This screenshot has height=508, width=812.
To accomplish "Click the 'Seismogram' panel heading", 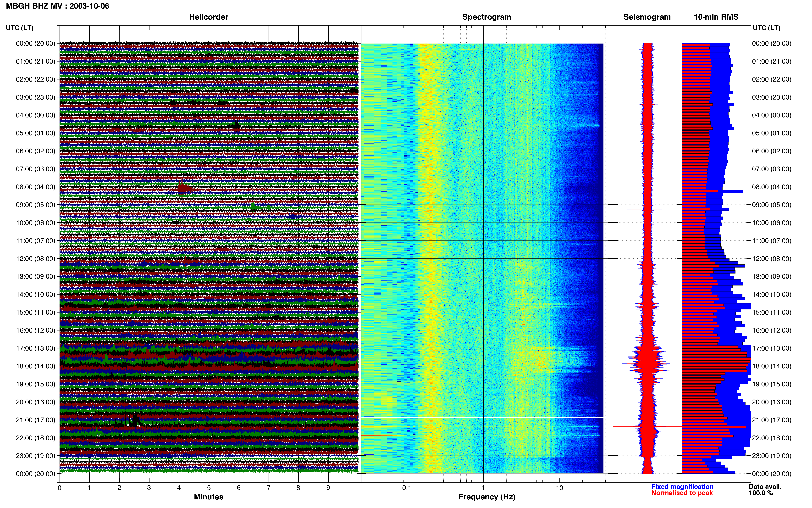I will [x=647, y=17].
